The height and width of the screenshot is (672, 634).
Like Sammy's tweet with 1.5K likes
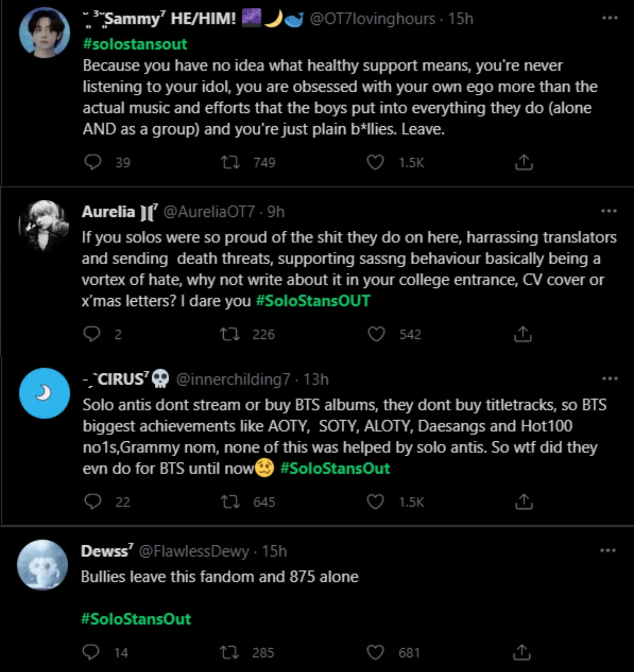[375, 162]
